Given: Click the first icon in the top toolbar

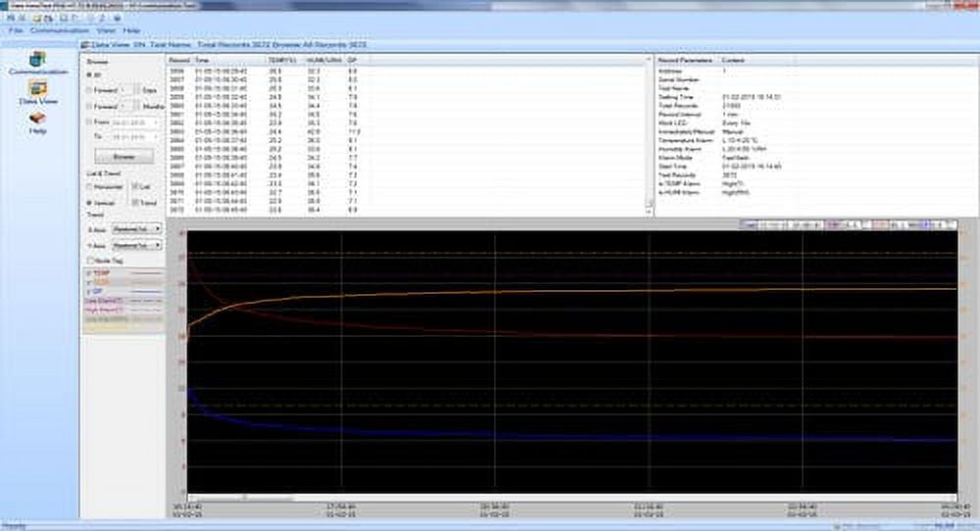Looking at the screenshot, I should 9,18.
